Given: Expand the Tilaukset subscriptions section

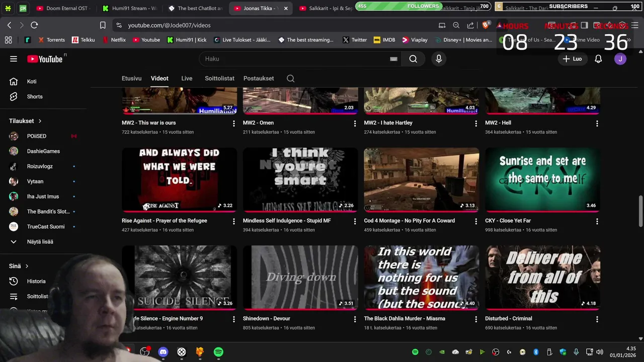Looking at the screenshot, I should click(25, 121).
